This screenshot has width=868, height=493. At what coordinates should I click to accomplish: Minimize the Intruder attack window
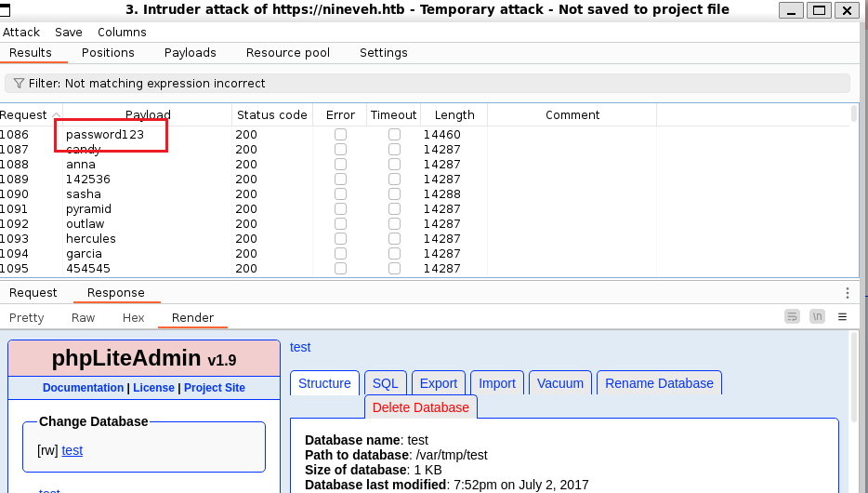click(791, 10)
